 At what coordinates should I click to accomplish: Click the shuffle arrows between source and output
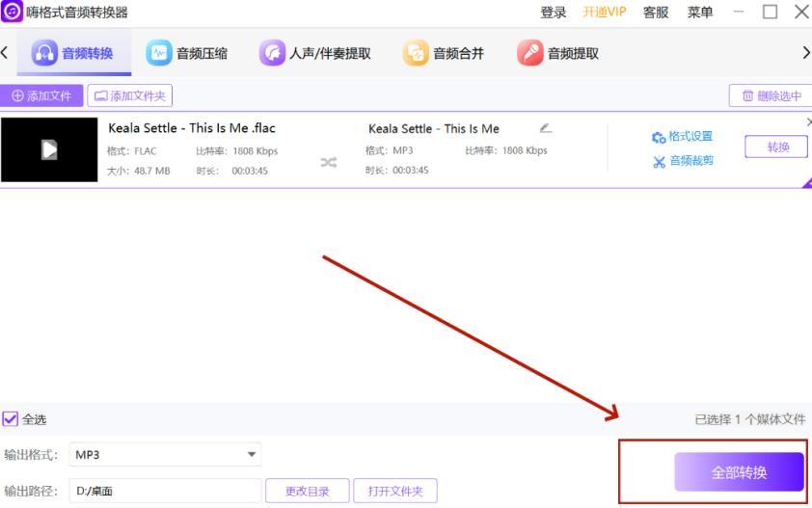[x=329, y=162]
